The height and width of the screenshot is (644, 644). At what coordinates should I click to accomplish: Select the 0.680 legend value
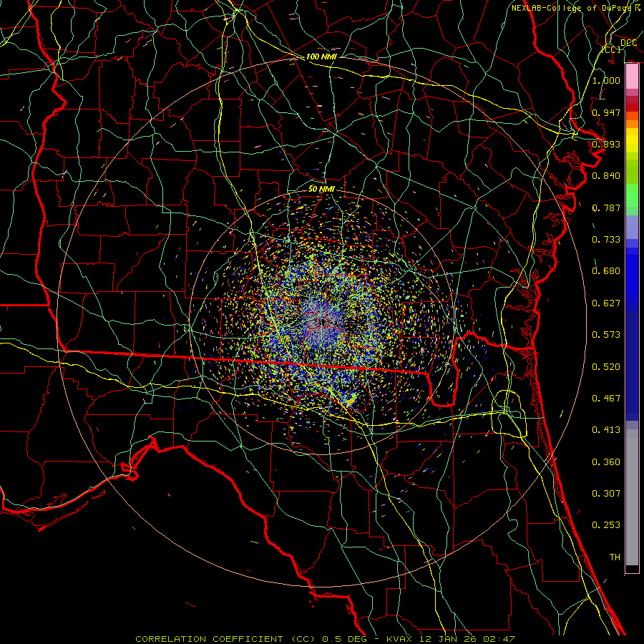(x=606, y=271)
